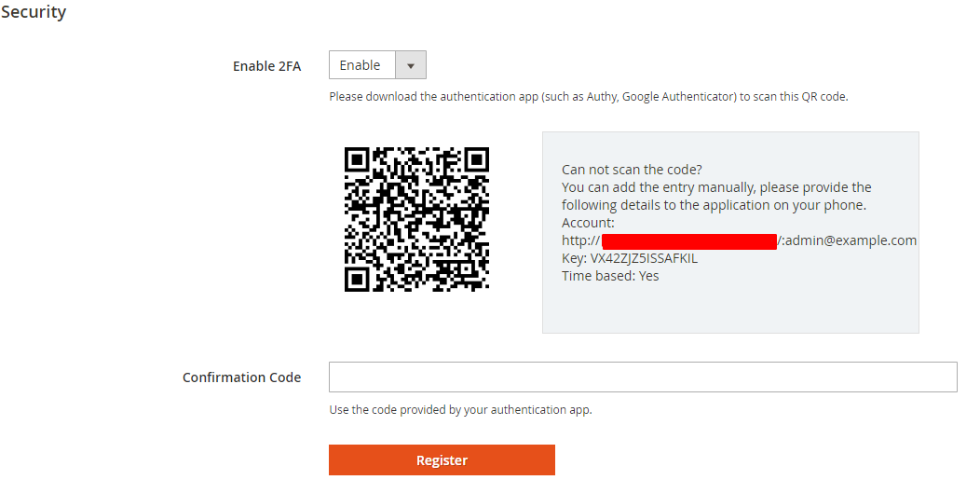Click the 'Time based: Yes' line

[x=610, y=276]
